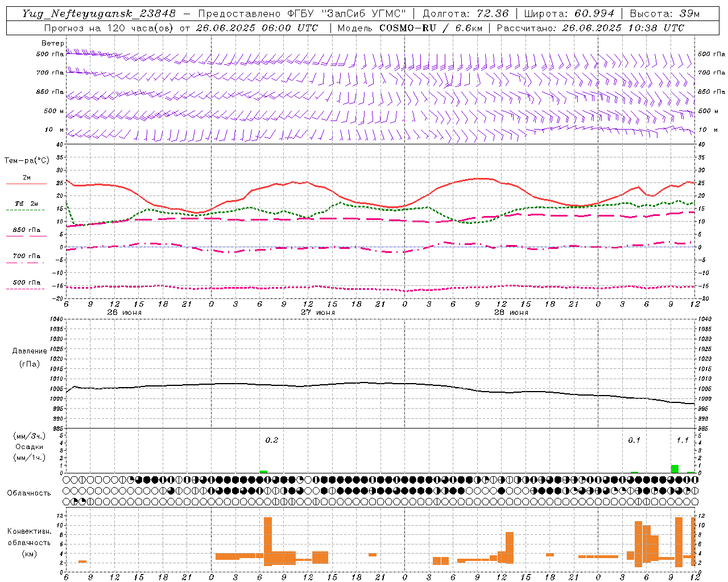This screenshot has width=728, height=582.
Task: Click the Модель COSMO-RU / 6.6км label
Action: tap(409, 28)
